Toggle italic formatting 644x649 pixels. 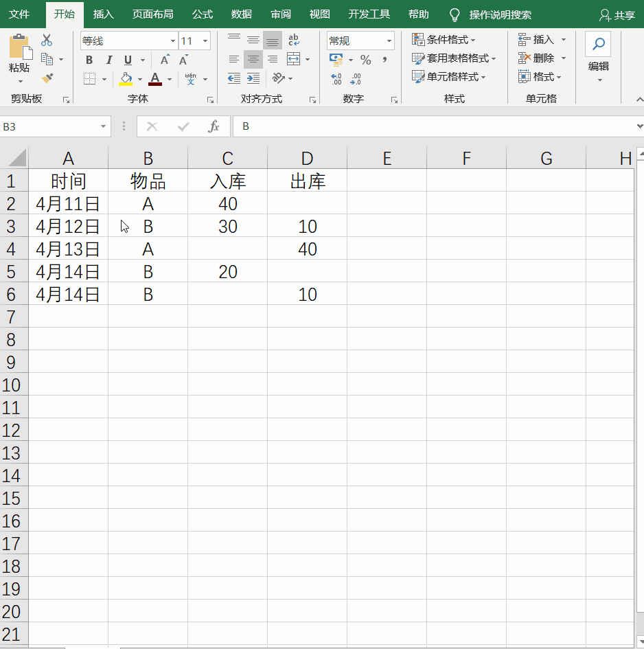pos(109,60)
